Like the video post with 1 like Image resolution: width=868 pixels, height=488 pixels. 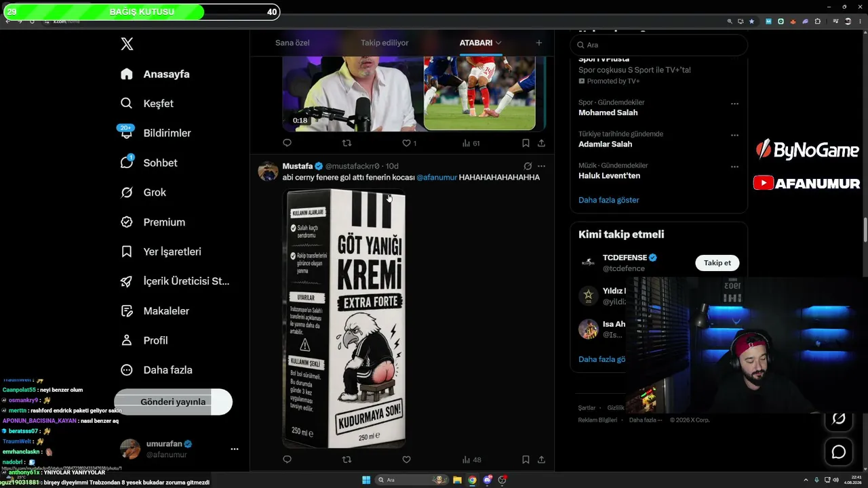click(409, 143)
